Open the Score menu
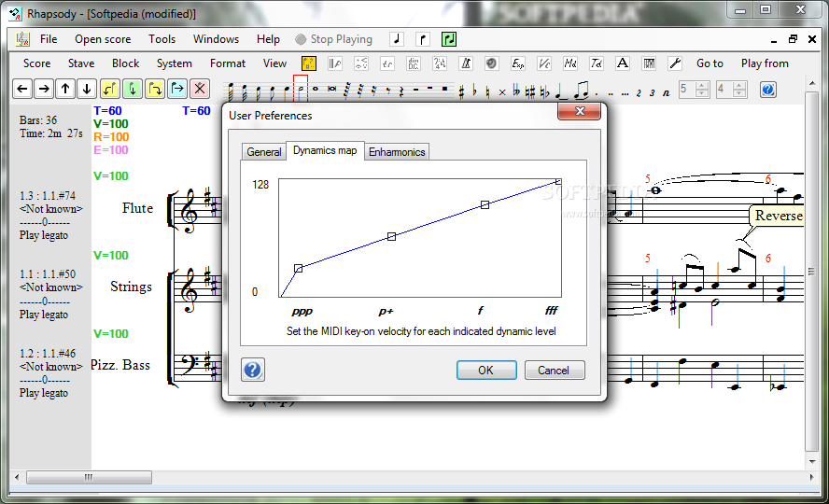 point(37,63)
